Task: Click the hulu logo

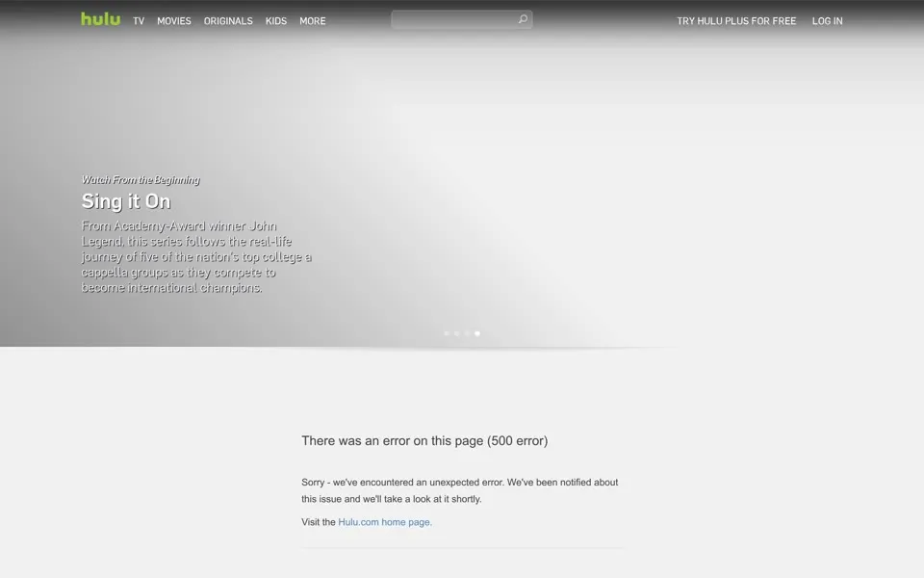Action: pyautogui.click(x=100, y=19)
